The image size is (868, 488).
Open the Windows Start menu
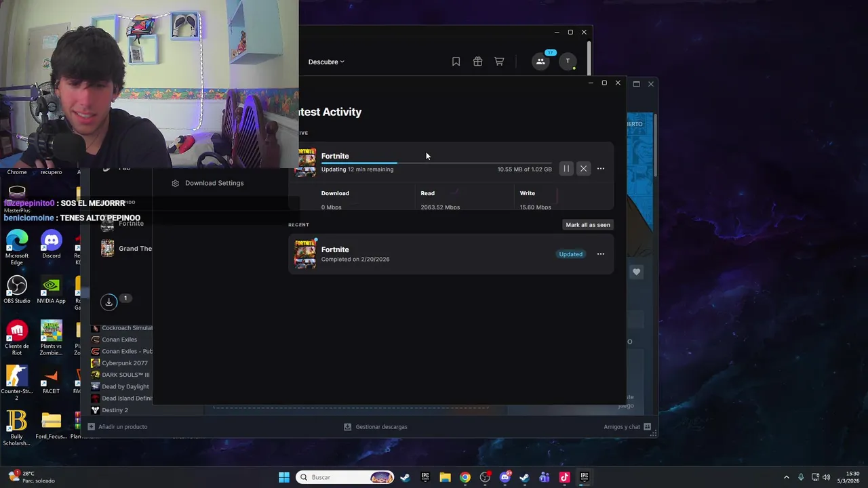pyautogui.click(x=284, y=477)
